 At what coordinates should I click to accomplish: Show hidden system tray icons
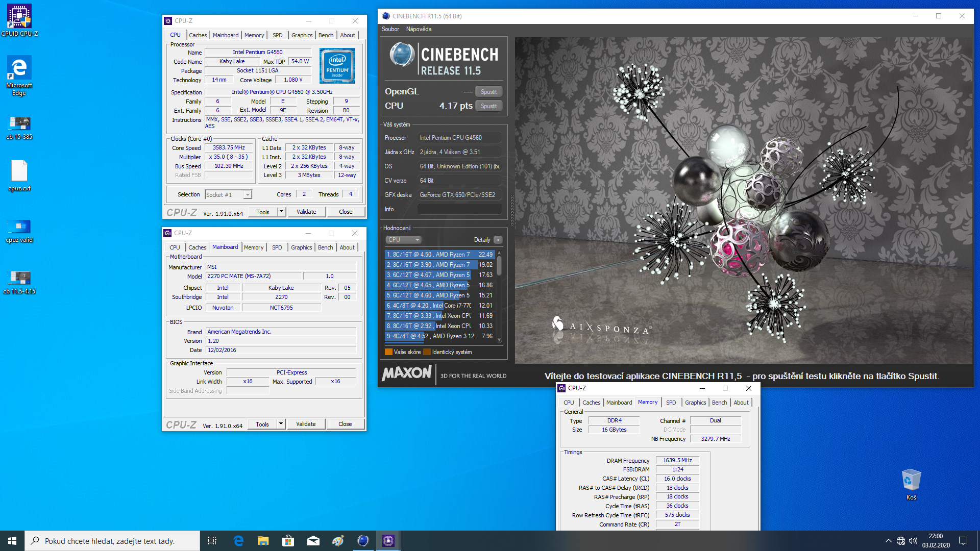click(x=888, y=541)
